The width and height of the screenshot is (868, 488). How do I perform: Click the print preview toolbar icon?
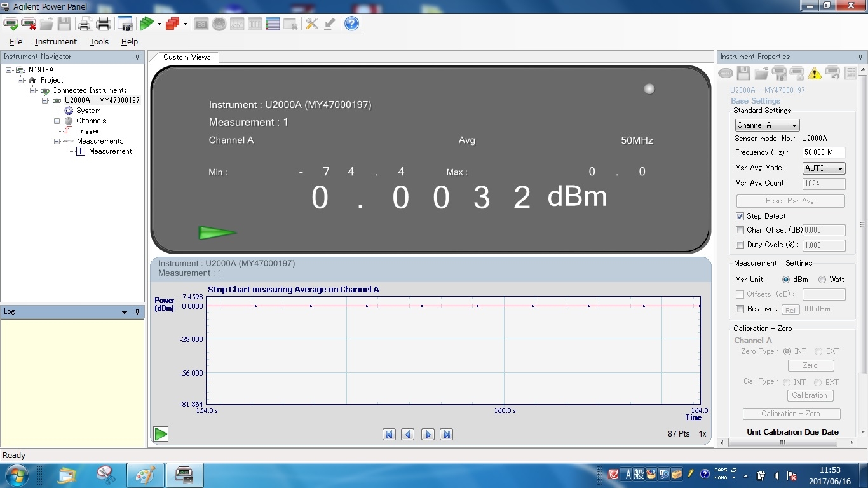coord(85,24)
